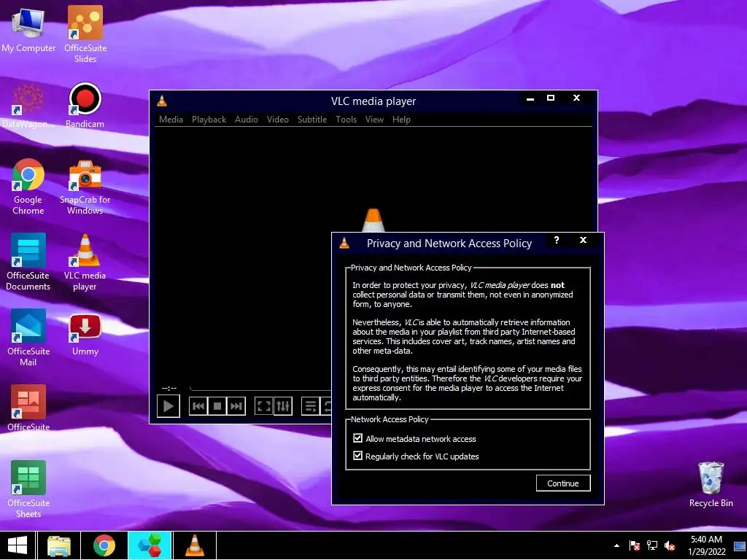Select VLC media player desktop shortcut
This screenshot has height=560, width=747.
(x=85, y=262)
